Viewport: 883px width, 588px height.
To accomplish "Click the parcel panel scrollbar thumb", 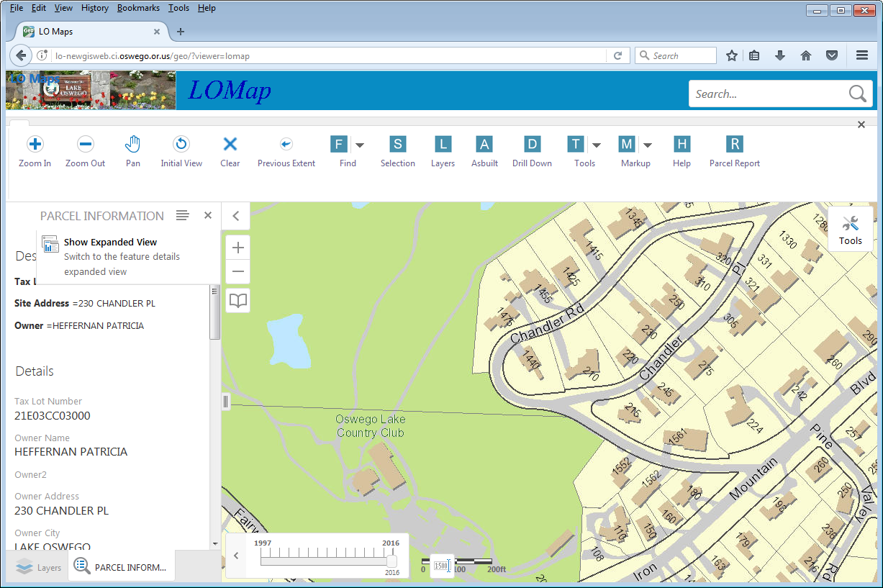I will coord(214,313).
